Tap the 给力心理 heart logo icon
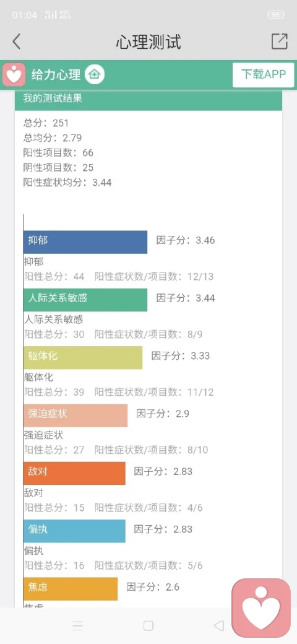Viewport: 297px width, 644px height. click(x=14, y=75)
